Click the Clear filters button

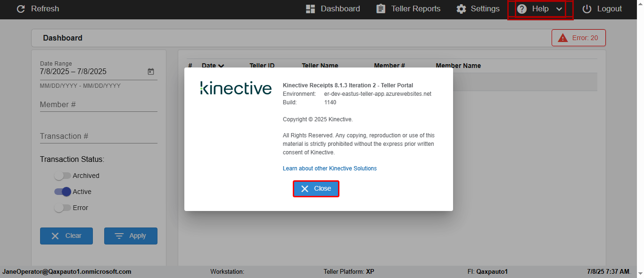pyautogui.click(x=66, y=236)
